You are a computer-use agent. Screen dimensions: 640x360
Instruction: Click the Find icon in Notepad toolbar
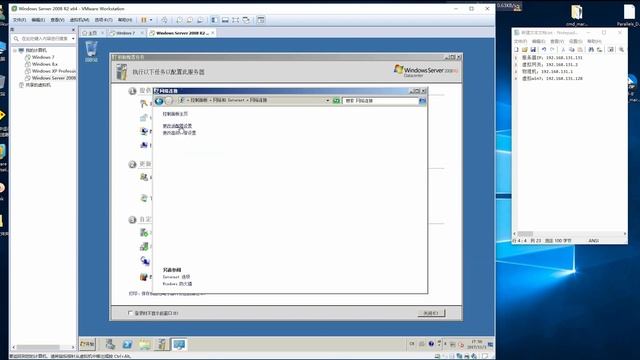coord(591,49)
